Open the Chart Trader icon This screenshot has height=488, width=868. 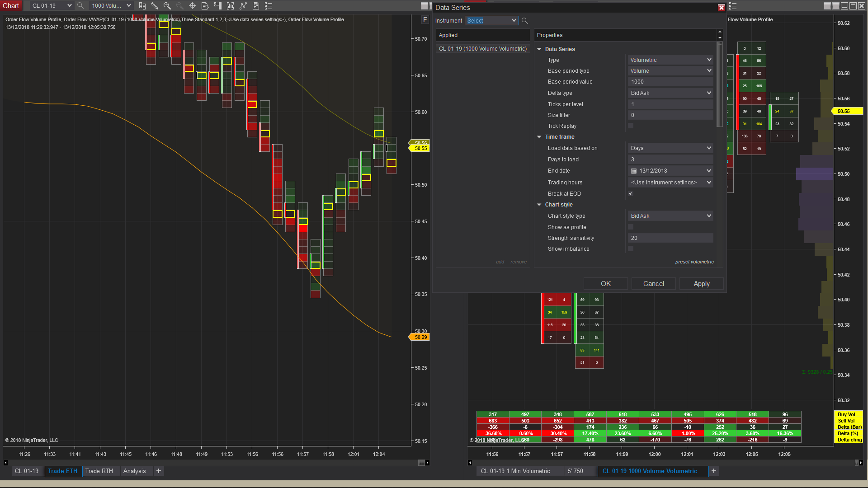click(x=218, y=6)
